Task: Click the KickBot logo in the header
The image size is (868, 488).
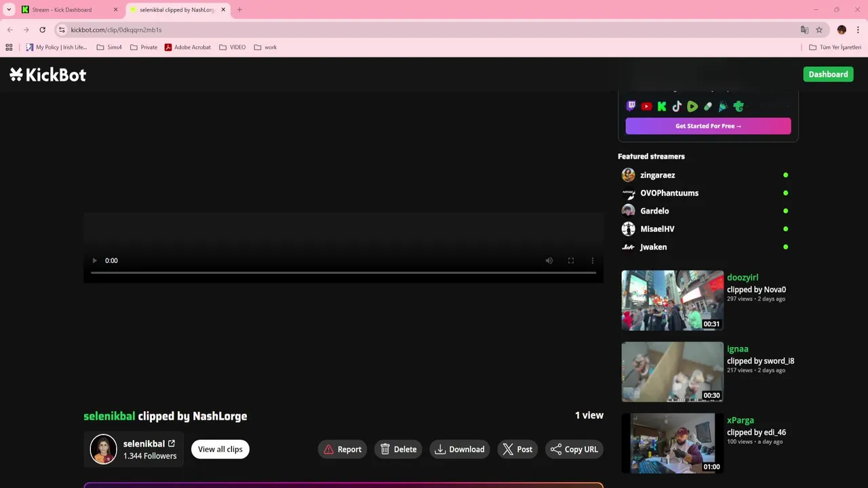Action: (47, 75)
